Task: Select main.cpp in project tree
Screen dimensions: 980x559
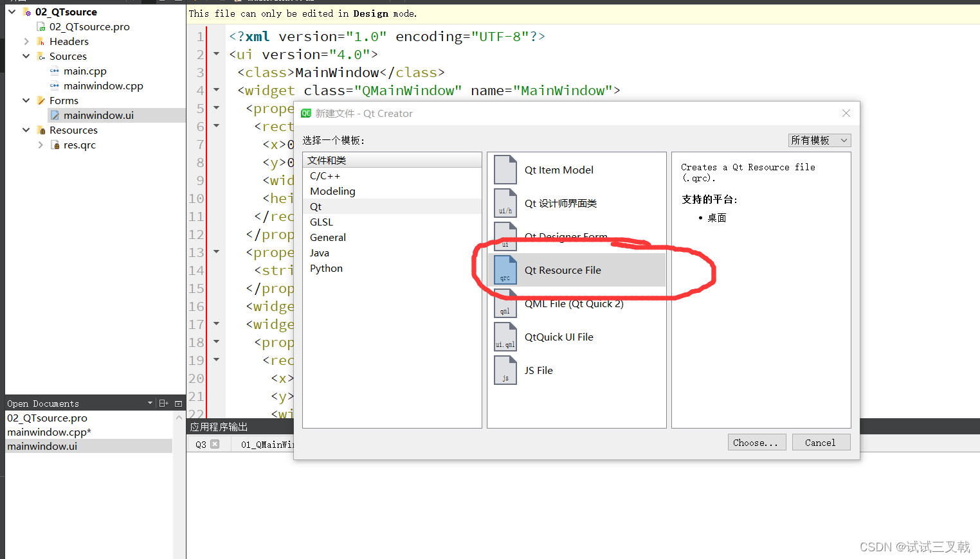Action: point(85,71)
